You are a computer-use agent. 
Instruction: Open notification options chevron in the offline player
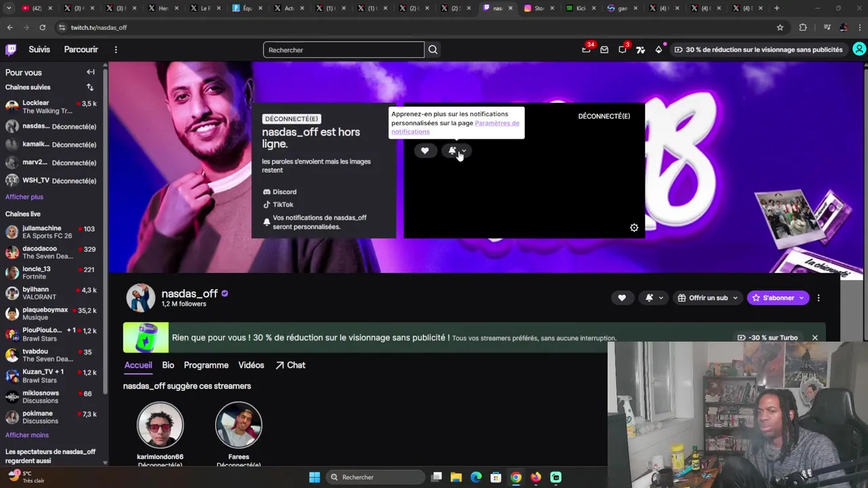[x=464, y=151]
